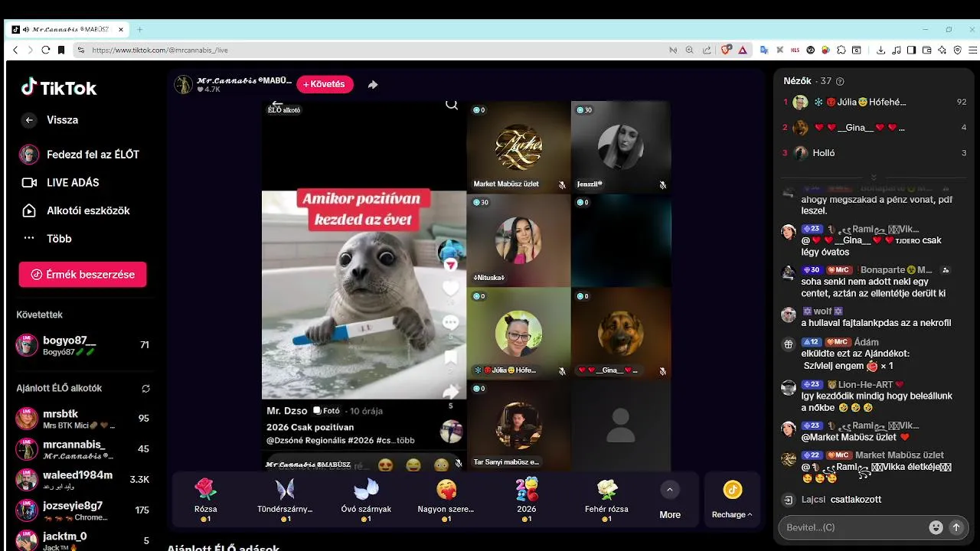Send the Rózsa gift
The height and width of the screenshot is (551, 980).
click(x=206, y=499)
